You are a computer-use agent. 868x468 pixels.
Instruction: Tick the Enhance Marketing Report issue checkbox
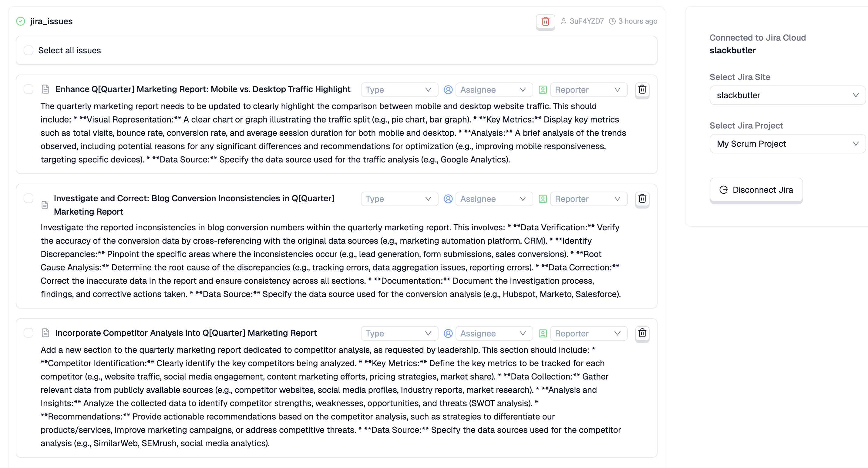coord(29,89)
